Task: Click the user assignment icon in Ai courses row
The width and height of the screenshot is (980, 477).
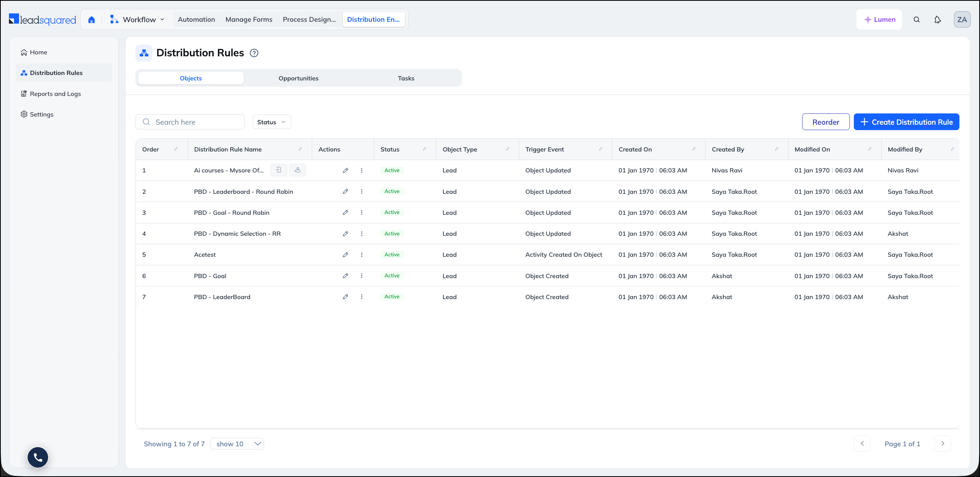Action: tap(297, 170)
